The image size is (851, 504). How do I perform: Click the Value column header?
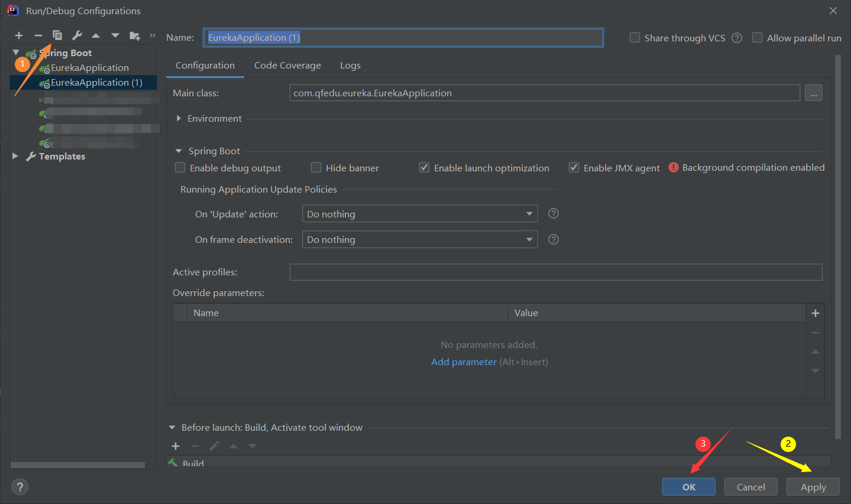click(x=656, y=313)
